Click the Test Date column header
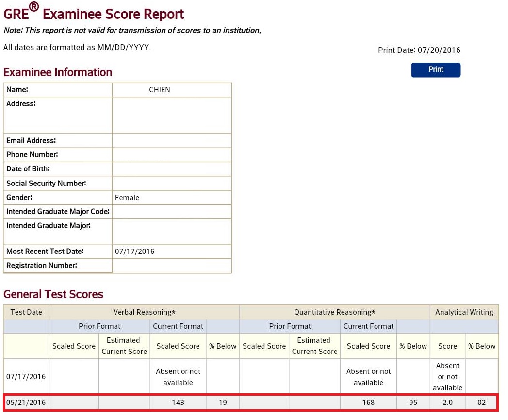The image size is (508, 420). click(26, 312)
